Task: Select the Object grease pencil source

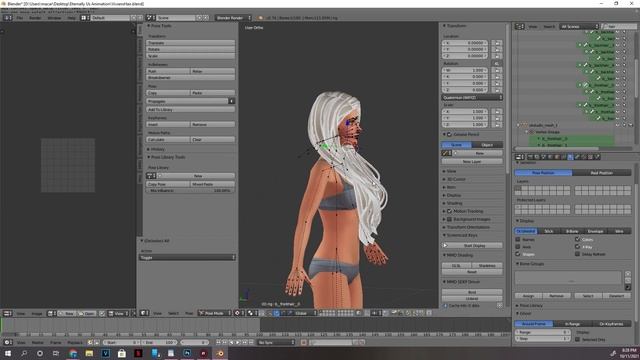Action: pyautogui.click(x=487, y=145)
